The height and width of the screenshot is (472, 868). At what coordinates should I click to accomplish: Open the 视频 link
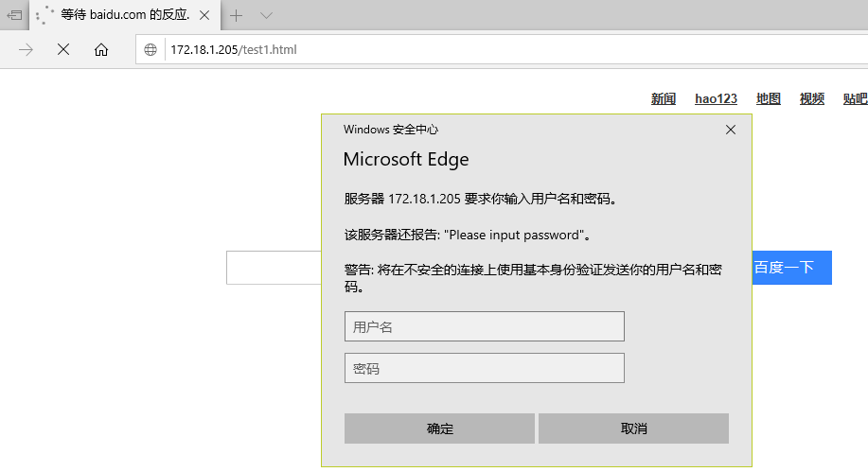[812, 99]
